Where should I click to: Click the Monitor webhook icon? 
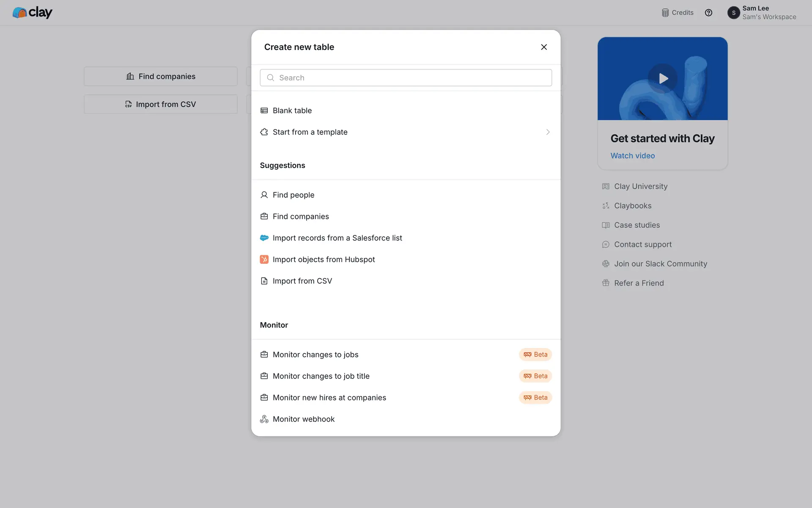[x=264, y=419]
